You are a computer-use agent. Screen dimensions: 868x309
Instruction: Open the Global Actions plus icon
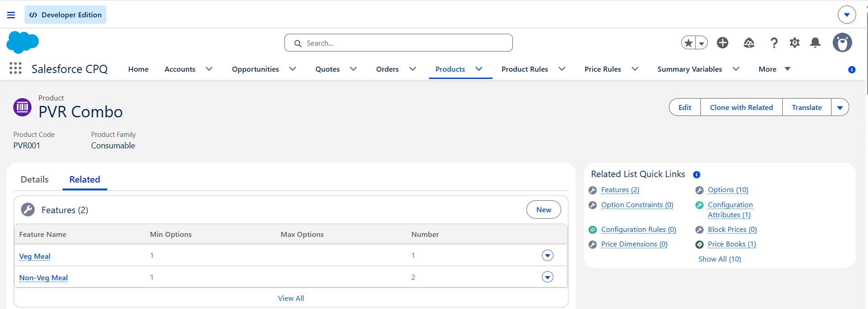coord(722,42)
